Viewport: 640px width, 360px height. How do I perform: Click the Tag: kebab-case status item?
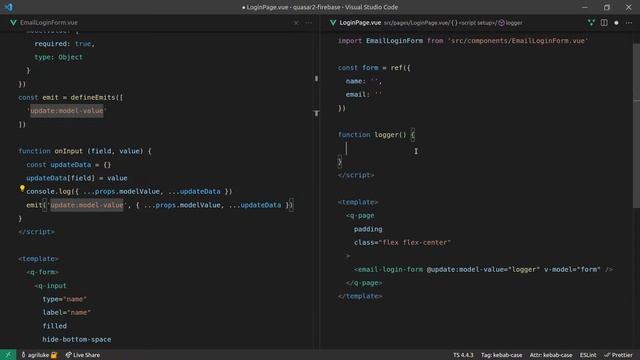pyautogui.click(x=501, y=355)
